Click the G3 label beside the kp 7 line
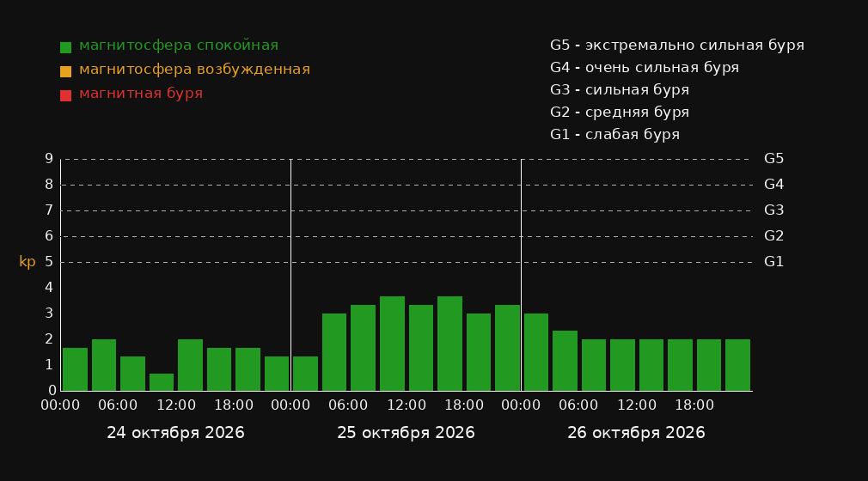 (773, 210)
